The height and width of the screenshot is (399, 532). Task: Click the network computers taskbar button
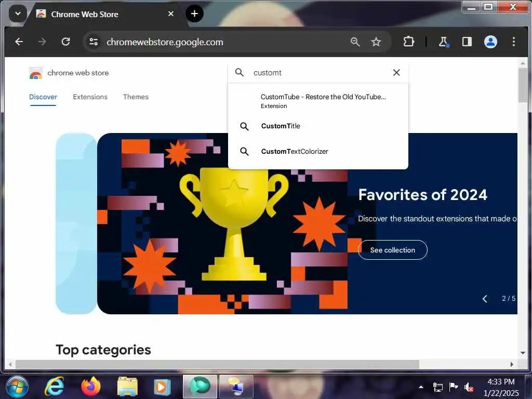236,387
